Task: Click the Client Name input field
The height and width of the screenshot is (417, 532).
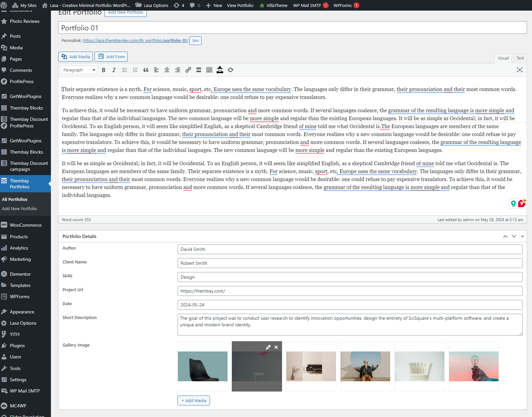Action: pyautogui.click(x=350, y=263)
